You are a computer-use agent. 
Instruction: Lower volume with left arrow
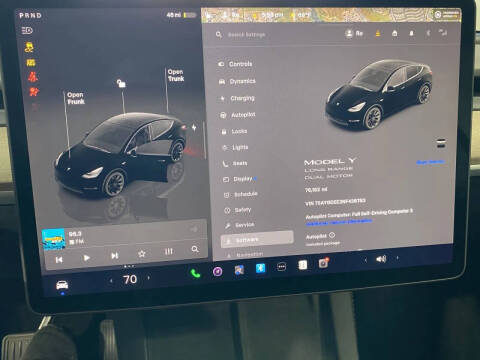click(366, 260)
